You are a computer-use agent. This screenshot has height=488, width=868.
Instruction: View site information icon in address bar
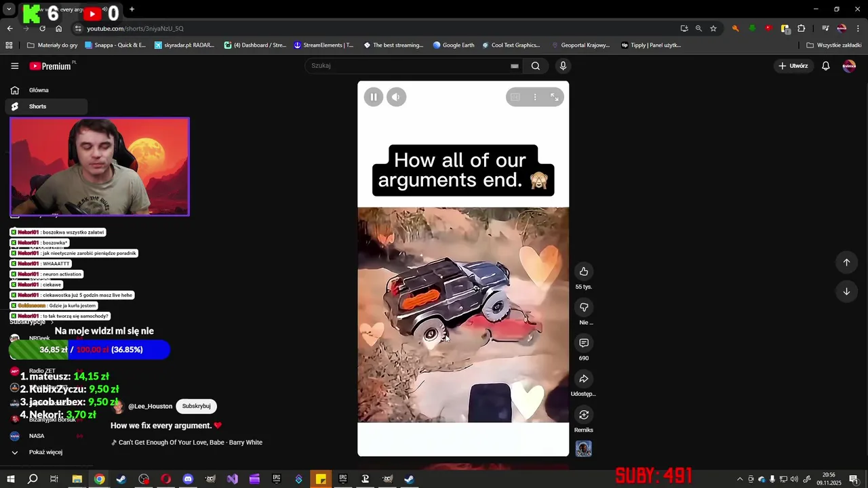point(78,28)
